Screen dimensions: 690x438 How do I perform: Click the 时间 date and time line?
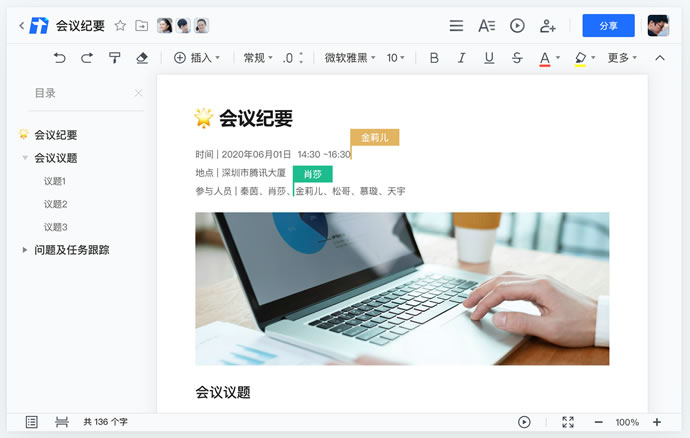pos(273,155)
